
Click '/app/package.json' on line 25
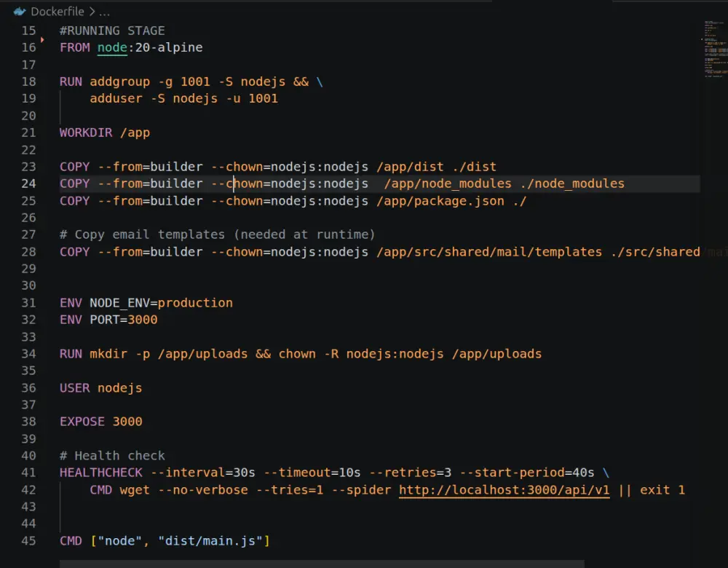tap(440, 201)
